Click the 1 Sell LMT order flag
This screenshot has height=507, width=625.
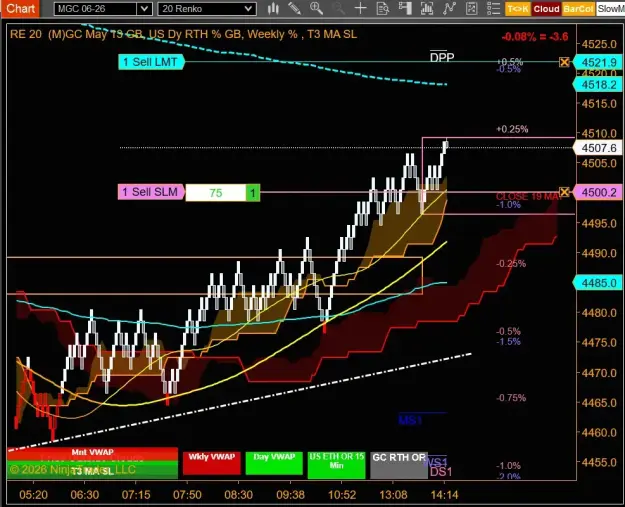pos(151,62)
